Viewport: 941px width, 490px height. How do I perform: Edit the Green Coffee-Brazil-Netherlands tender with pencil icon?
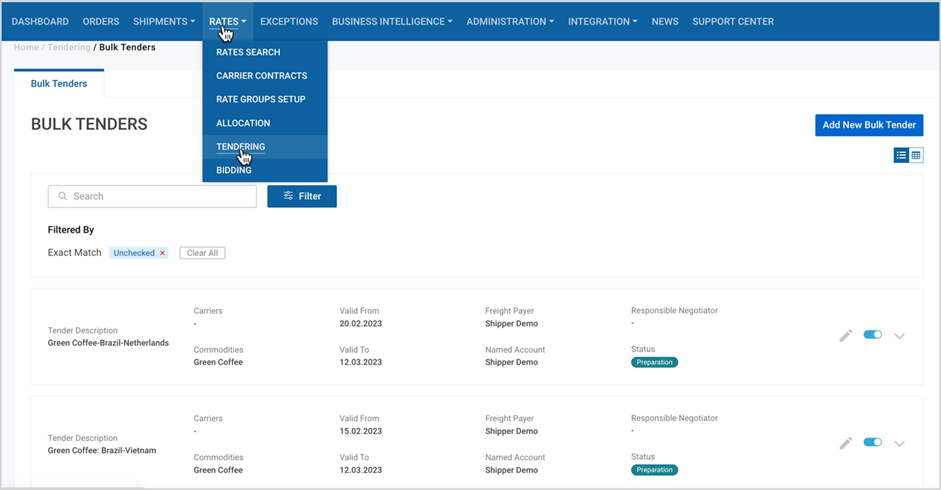click(846, 336)
